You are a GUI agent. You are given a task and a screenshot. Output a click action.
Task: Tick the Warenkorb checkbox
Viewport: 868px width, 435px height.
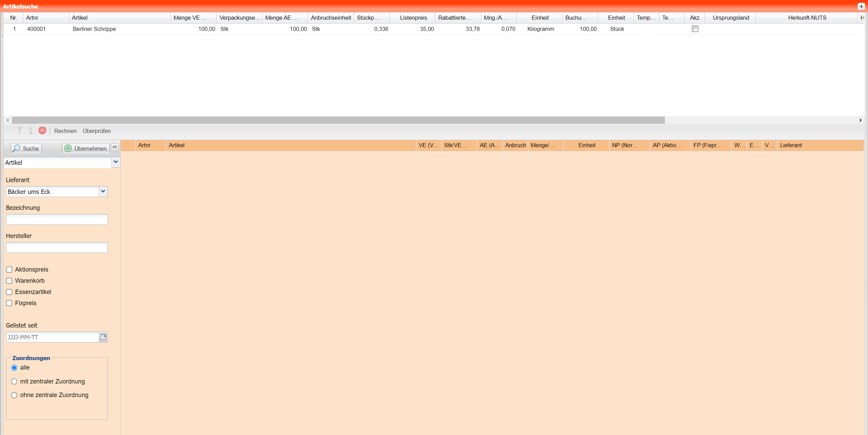point(9,281)
